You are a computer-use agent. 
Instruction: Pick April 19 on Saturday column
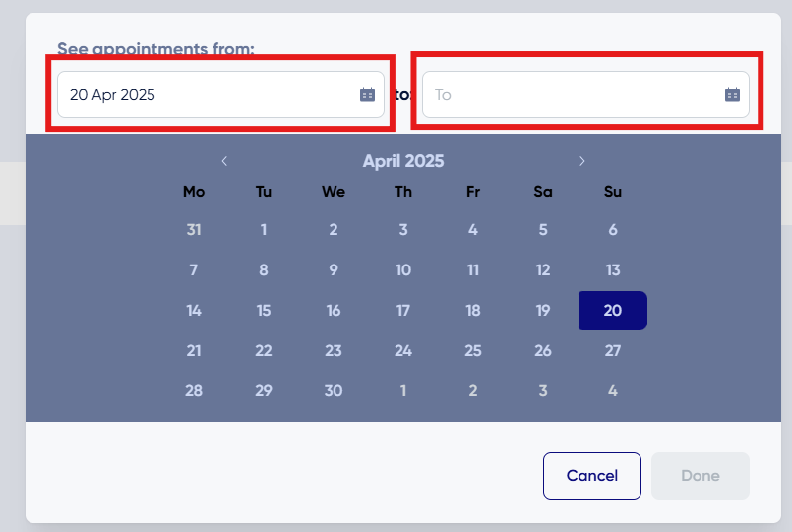(x=543, y=311)
